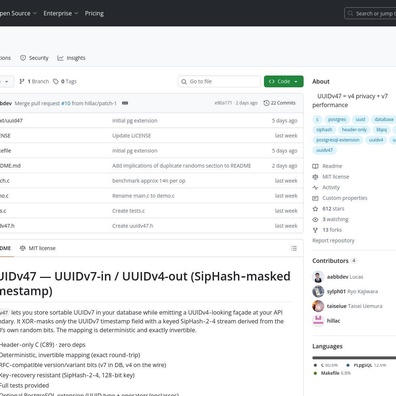
Task: Click the license scale icon in README tabs
Action: pos(23,248)
